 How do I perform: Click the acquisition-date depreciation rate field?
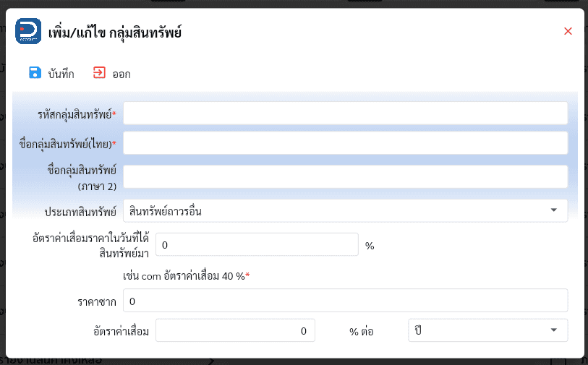pos(257,245)
